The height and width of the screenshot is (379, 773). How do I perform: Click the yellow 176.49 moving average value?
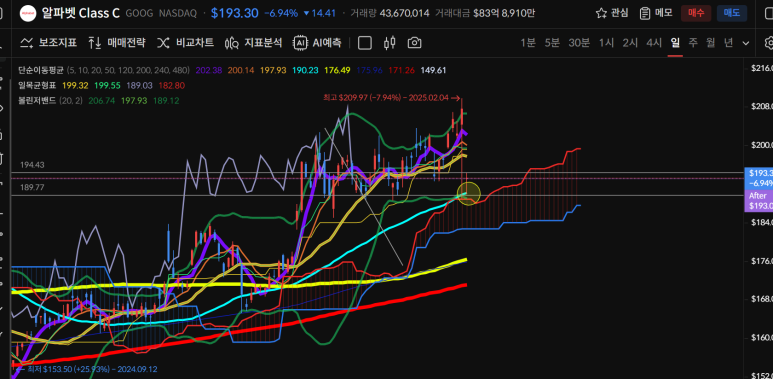[337, 70]
